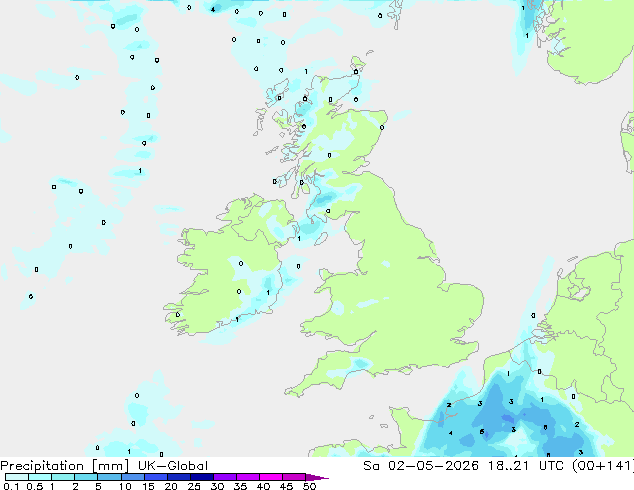Click the 45–50 mm legend color swatch

(294, 477)
